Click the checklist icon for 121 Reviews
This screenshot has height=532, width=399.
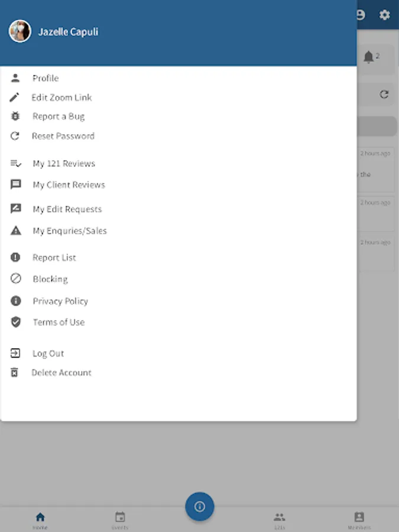tap(15, 164)
